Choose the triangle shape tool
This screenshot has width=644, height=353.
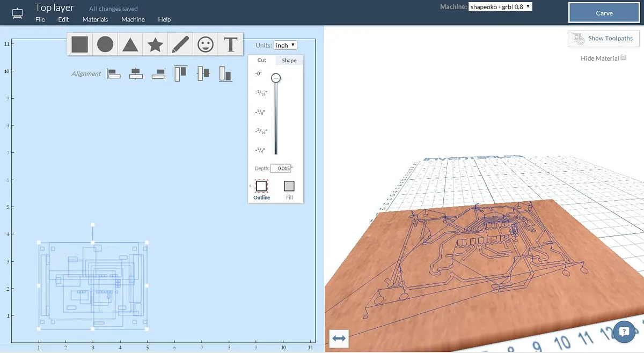tap(130, 45)
